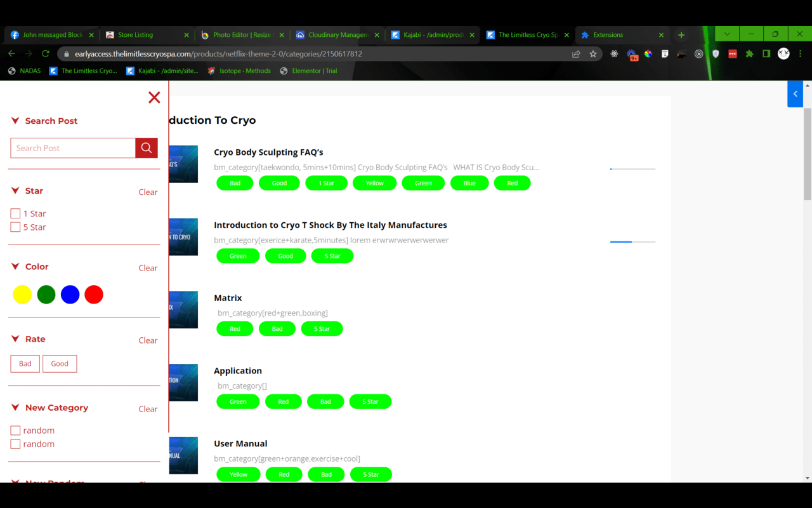Check the first random checkbox
812x508 pixels.
15,431
